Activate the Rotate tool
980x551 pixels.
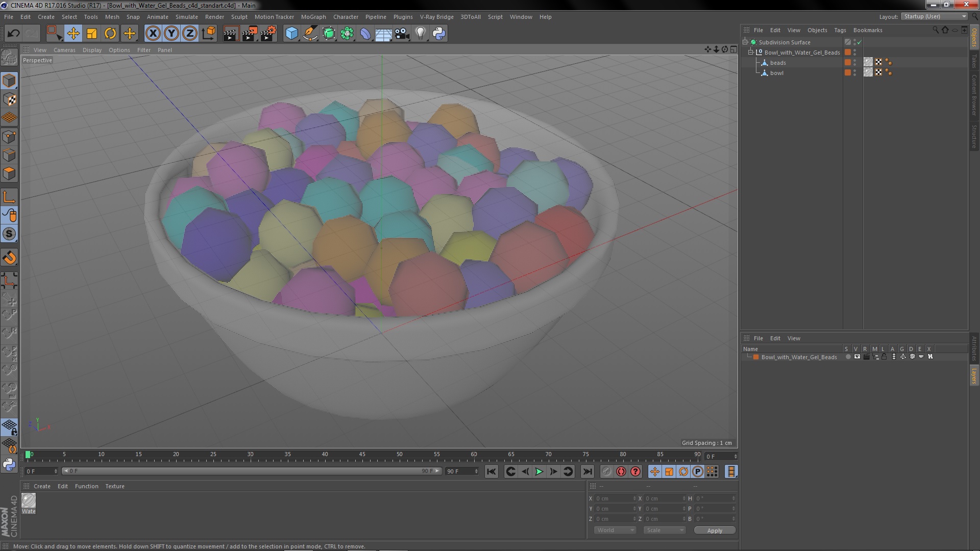(110, 34)
